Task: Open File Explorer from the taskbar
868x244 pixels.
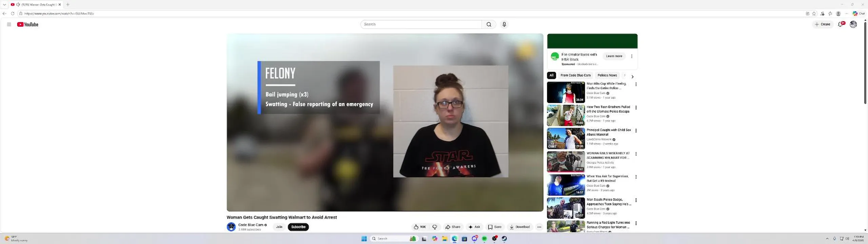Action: click(x=445, y=239)
